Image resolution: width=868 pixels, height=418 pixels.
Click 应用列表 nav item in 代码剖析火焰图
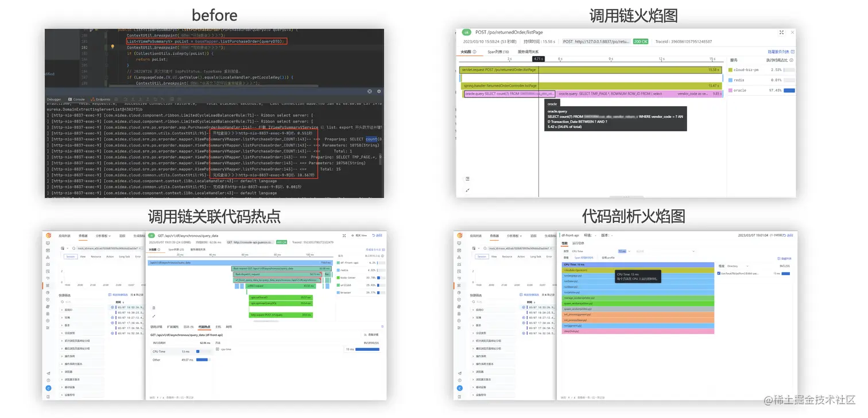(x=475, y=236)
